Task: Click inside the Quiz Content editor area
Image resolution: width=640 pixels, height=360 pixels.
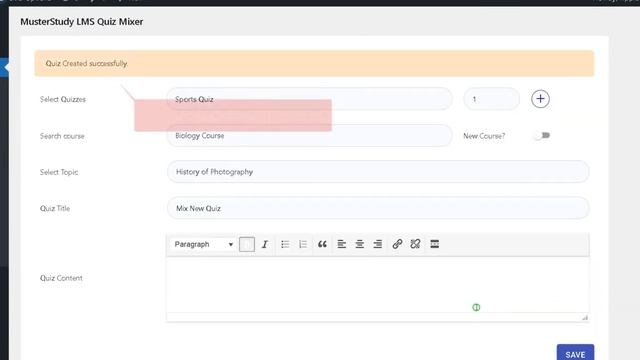Action: [378, 285]
